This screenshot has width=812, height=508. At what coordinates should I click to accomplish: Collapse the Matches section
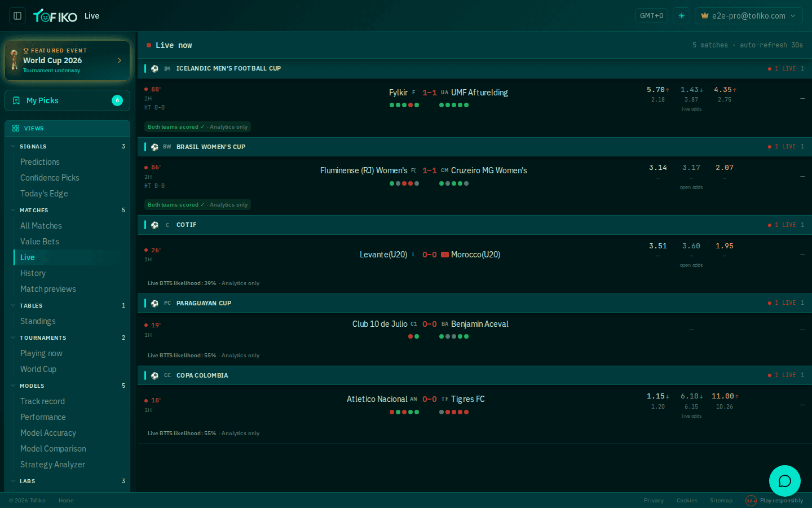tap(67, 210)
